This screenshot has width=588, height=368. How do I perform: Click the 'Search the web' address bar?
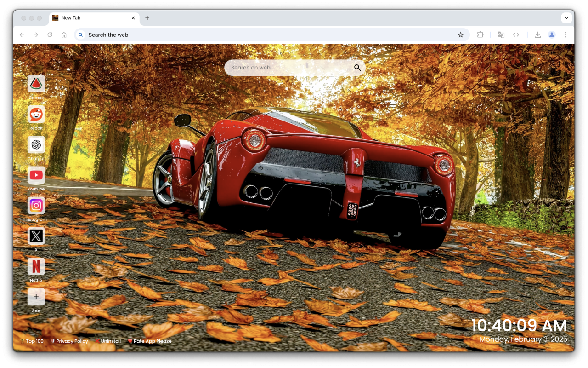coord(271,34)
